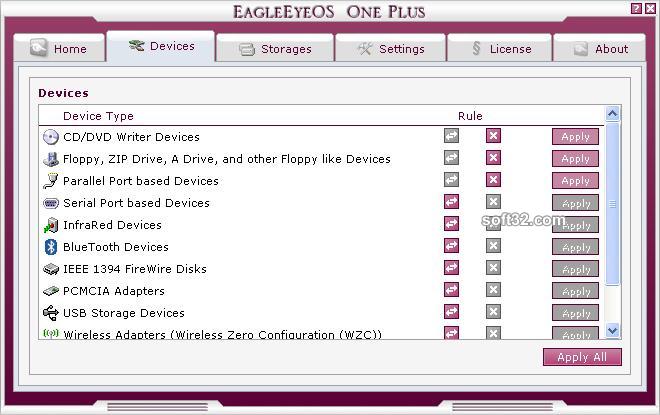Click the device list scroll down arrow

[x=612, y=330]
